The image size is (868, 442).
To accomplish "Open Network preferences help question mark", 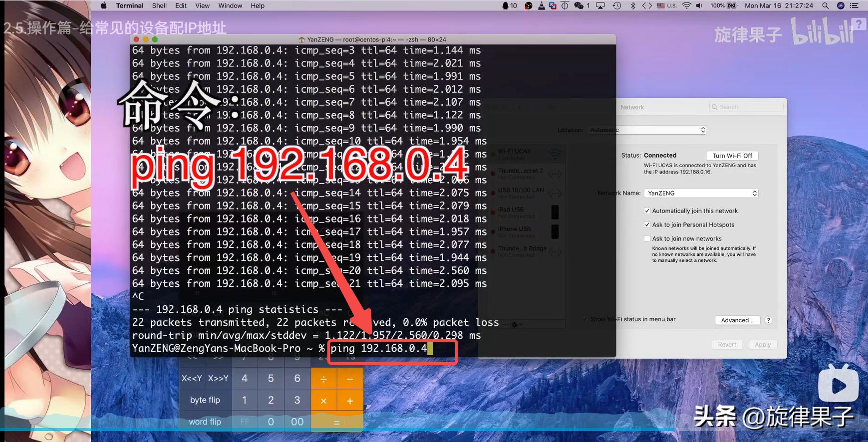I will point(769,320).
